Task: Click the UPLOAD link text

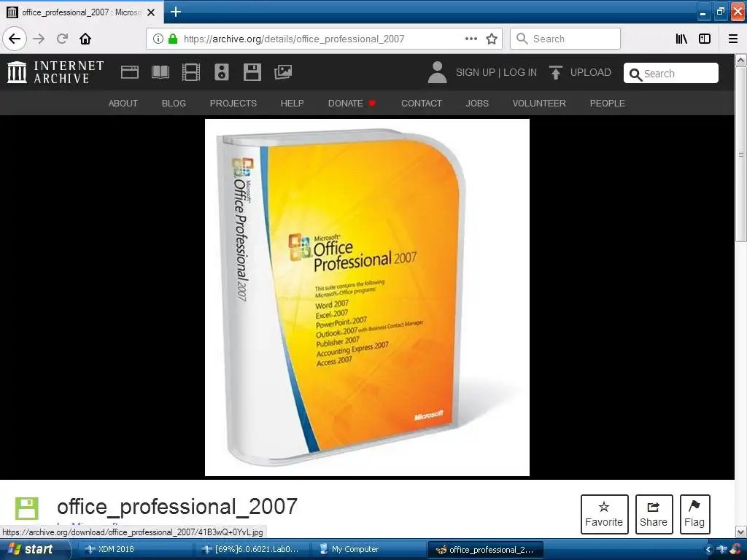Action: [591, 72]
